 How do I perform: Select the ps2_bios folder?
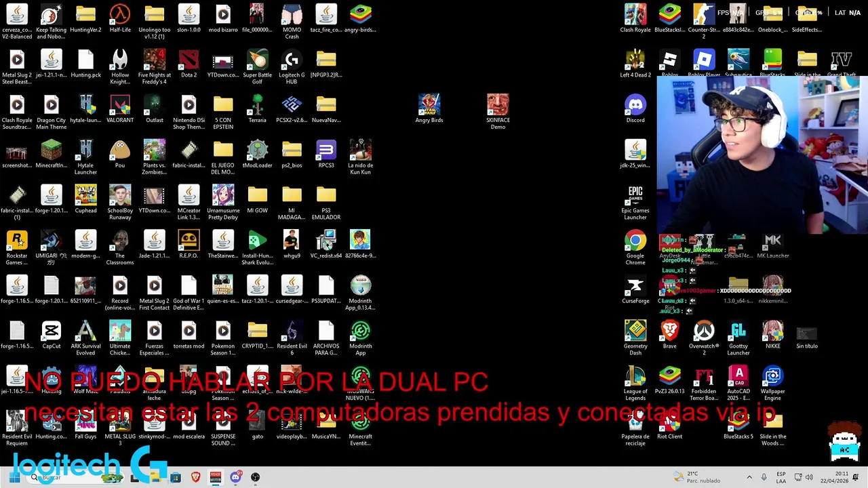292,155
